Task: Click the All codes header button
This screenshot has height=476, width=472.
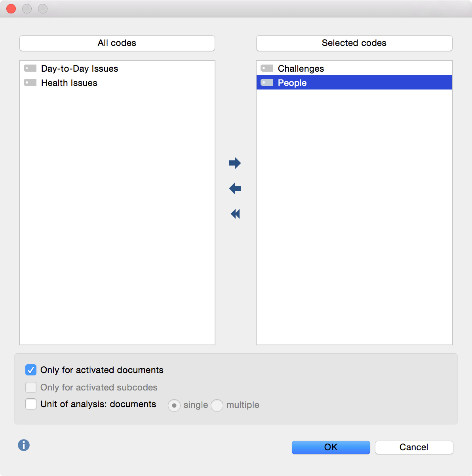Action: [117, 43]
